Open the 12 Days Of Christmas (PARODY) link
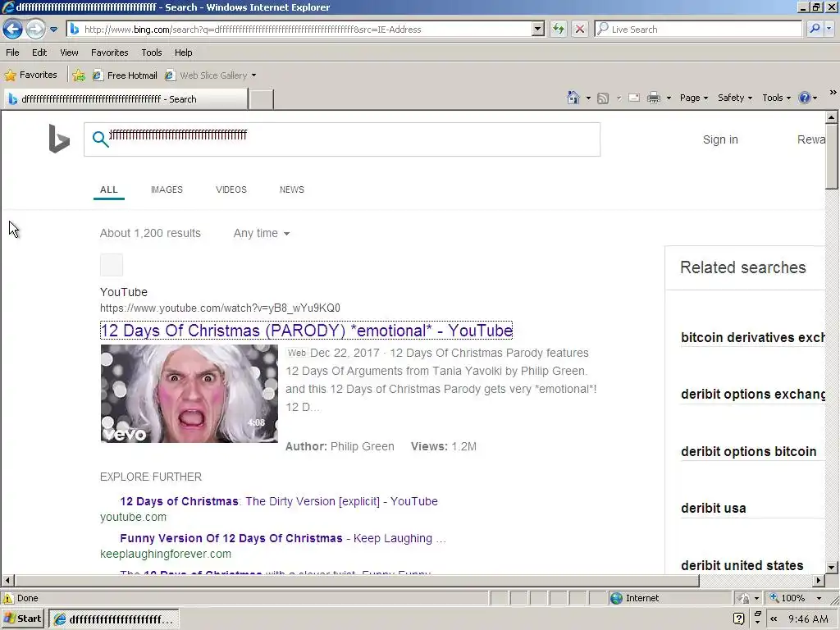This screenshot has height=630, width=840. pos(307,330)
